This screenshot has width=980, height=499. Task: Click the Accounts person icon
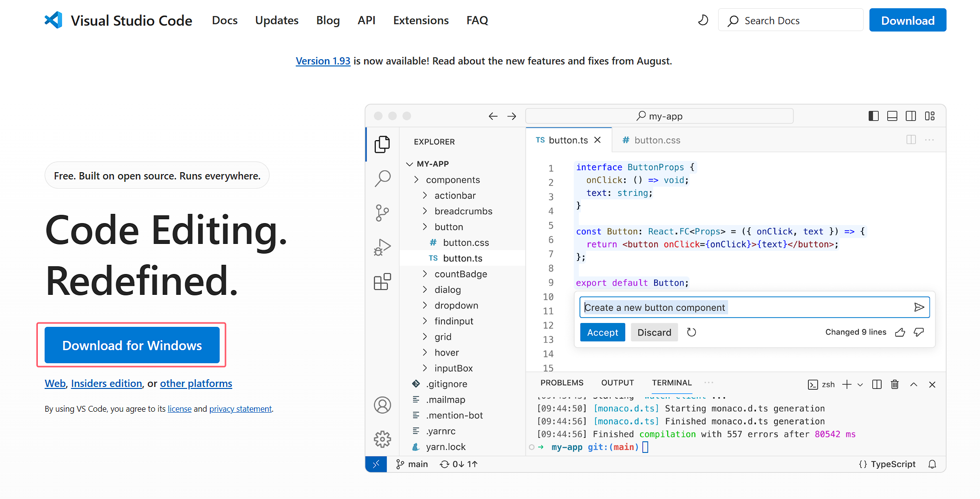[382, 405]
